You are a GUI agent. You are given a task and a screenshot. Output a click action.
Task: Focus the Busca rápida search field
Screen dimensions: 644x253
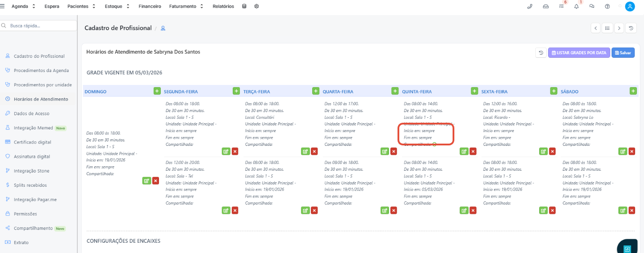tap(39, 26)
